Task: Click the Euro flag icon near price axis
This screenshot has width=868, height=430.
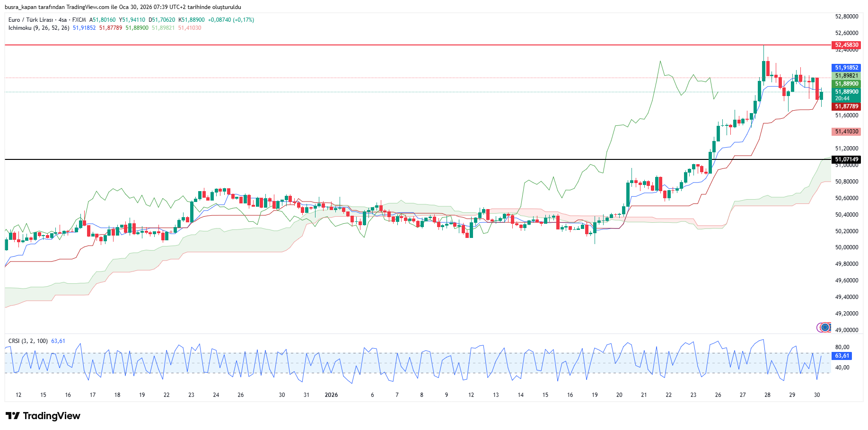Action: pyautogui.click(x=824, y=327)
